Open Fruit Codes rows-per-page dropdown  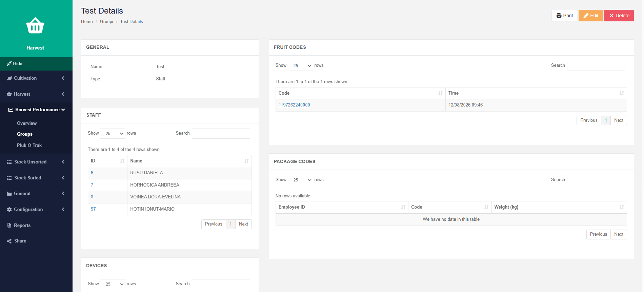tap(301, 66)
